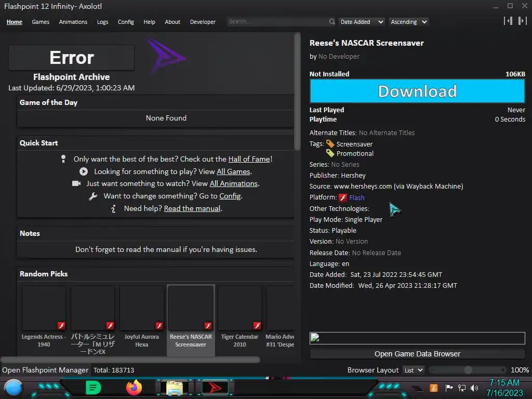Click the Hall of Fame trophy icon
Viewport: 532px width, 399px height.
point(63,159)
